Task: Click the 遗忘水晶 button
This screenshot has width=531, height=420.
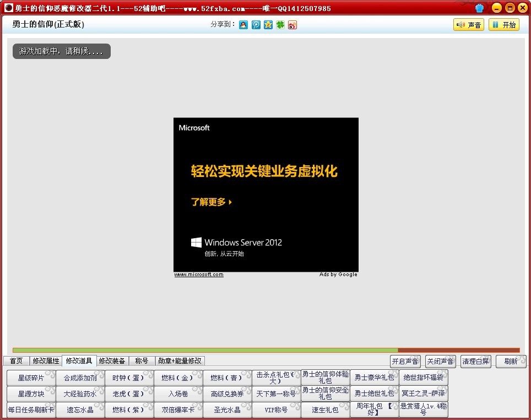Action: click(80, 410)
